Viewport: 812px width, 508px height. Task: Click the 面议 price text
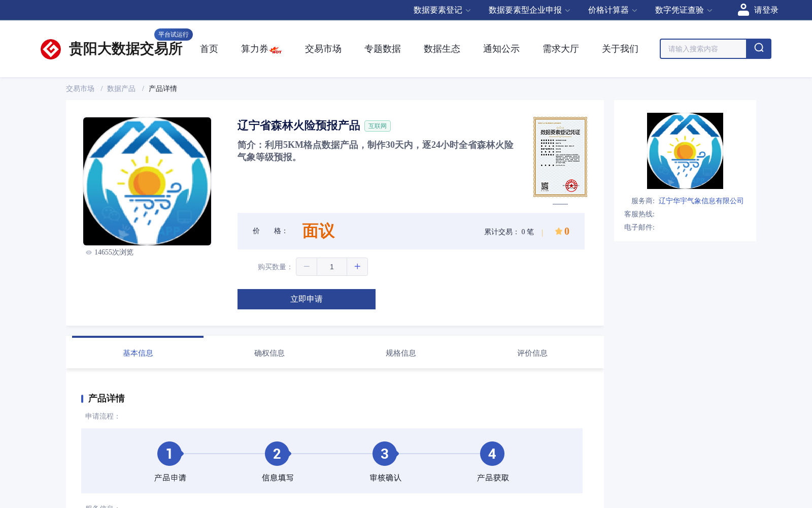coord(318,231)
